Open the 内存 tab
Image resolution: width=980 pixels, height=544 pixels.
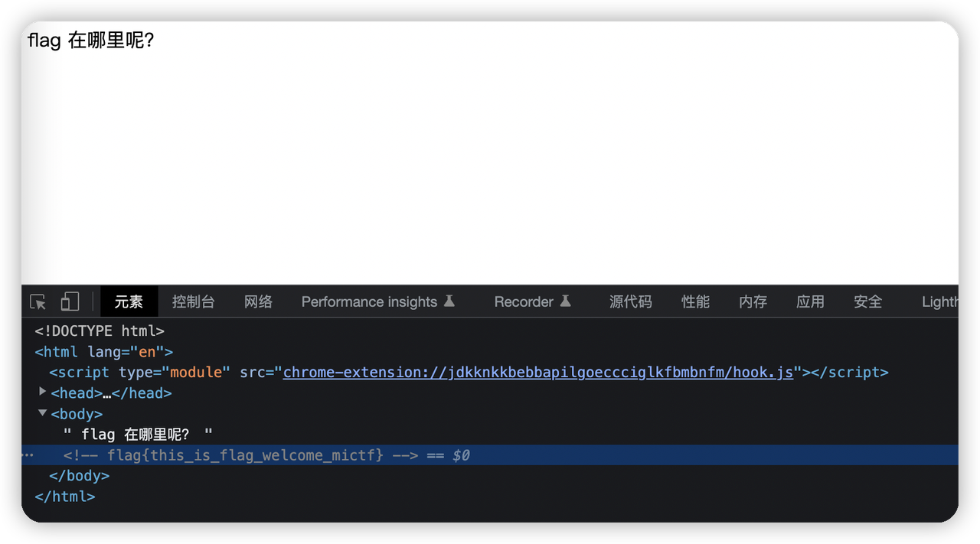pos(753,302)
